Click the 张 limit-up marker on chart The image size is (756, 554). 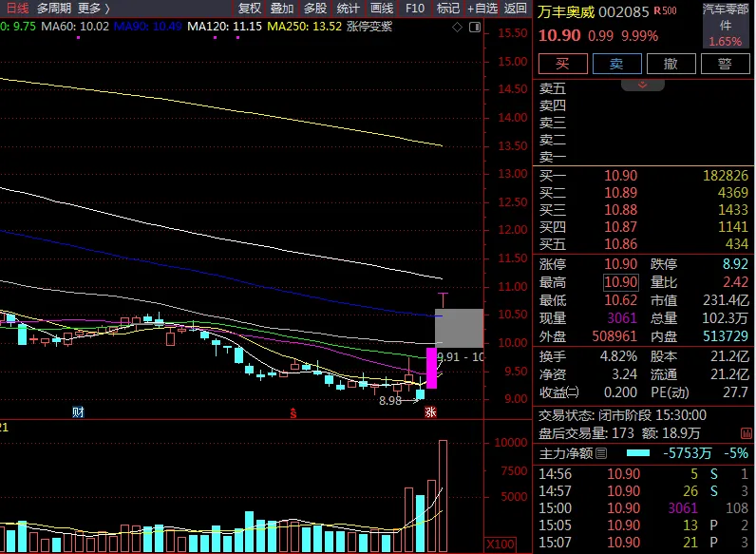point(430,412)
